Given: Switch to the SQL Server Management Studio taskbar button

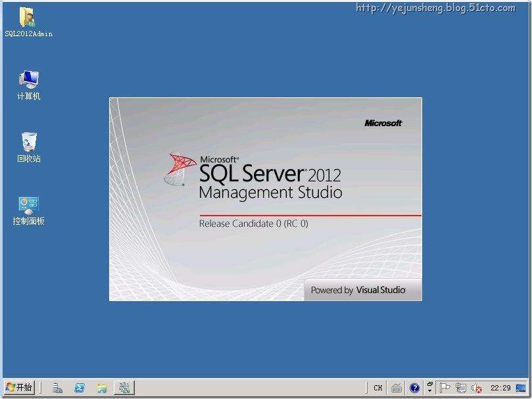Looking at the screenshot, I should click(x=124, y=388).
